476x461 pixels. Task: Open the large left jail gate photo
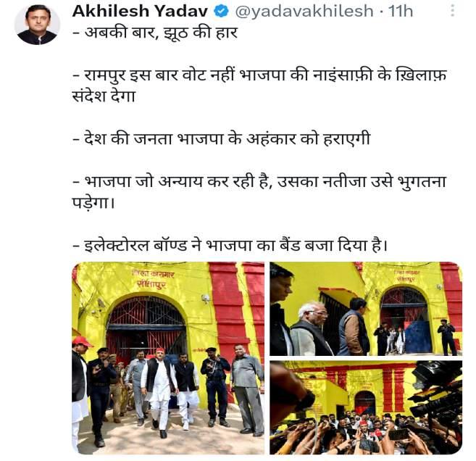[168, 358]
